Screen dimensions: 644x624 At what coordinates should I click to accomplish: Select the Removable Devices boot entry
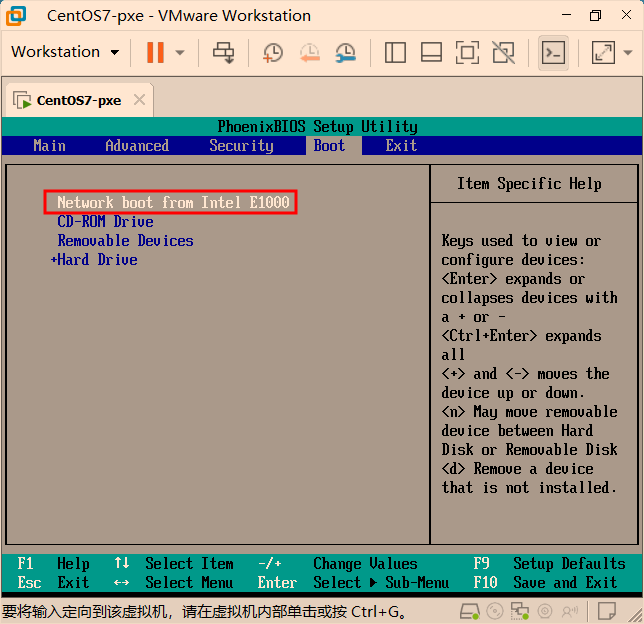(125, 241)
